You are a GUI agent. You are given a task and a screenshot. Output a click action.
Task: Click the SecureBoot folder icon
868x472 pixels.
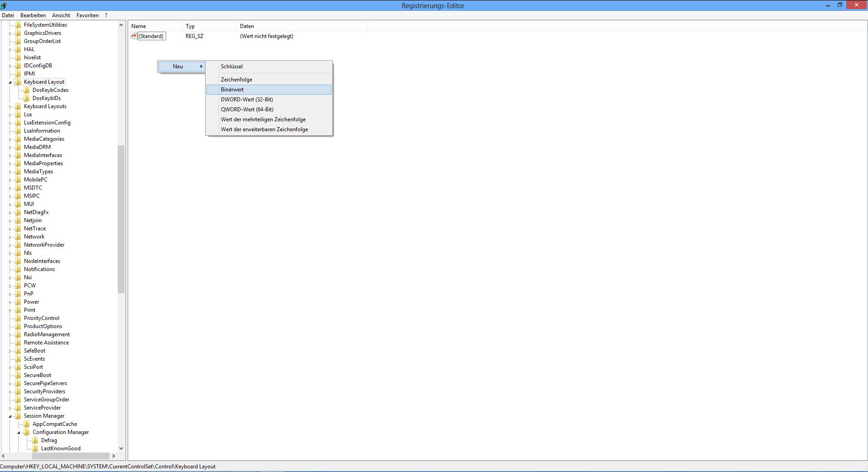coord(18,375)
